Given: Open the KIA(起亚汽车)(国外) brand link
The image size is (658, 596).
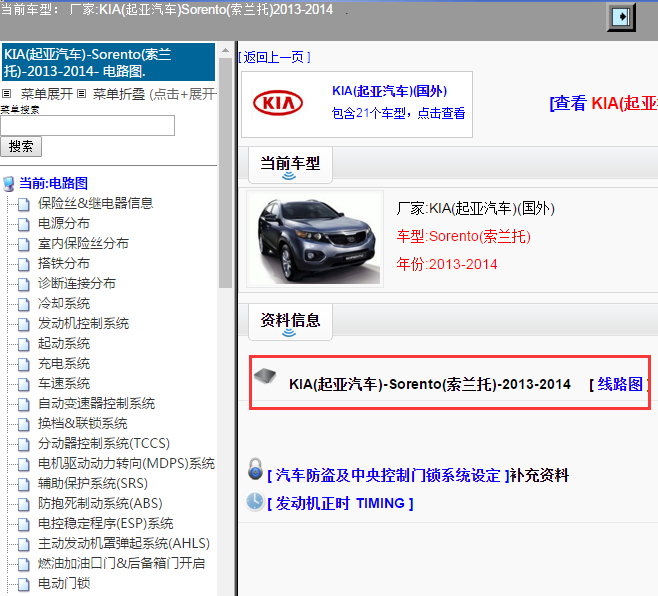Looking at the screenshot, I should [389, 91].
